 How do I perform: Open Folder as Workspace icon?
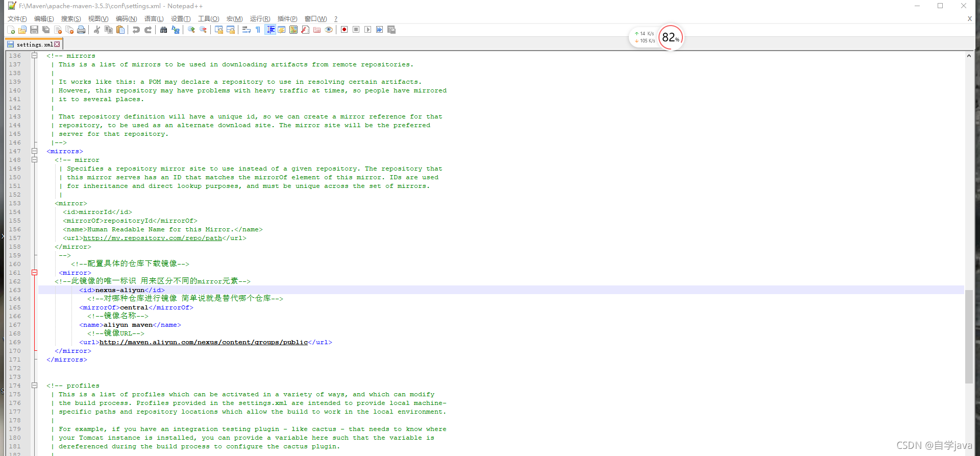tap(317, 30)
